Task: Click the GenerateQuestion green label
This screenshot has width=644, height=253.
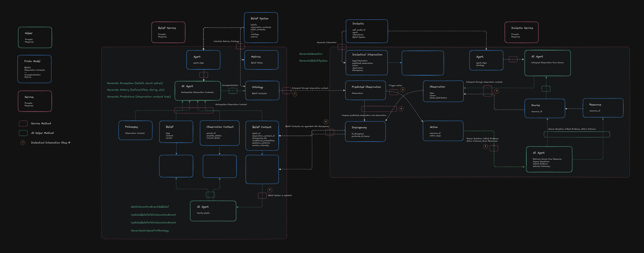Action: [x=311, y=54]
